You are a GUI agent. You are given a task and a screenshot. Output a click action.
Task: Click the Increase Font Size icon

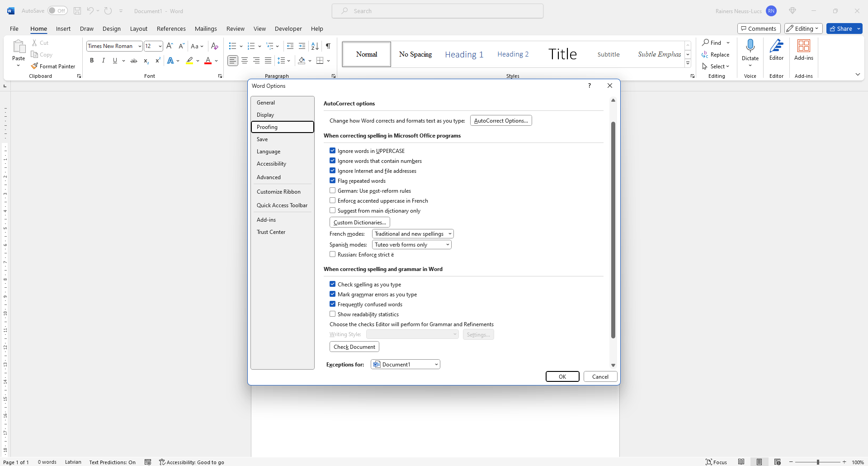tap(170, 46)
